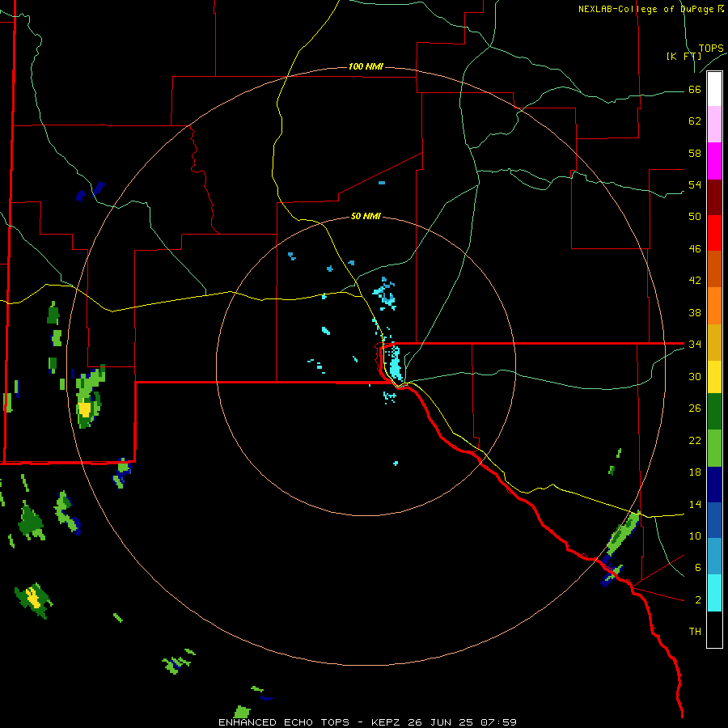Click the '[K FT]' units label

coord(684,57)
